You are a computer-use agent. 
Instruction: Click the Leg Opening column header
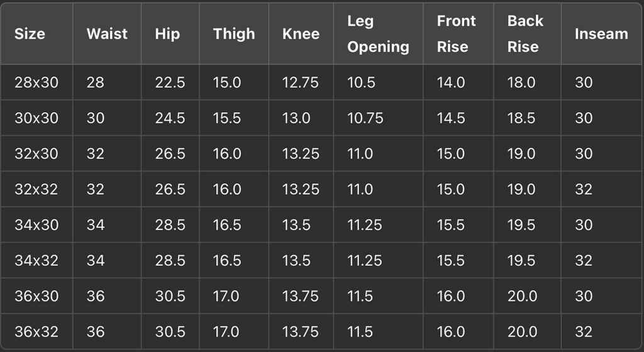(378, 34)
